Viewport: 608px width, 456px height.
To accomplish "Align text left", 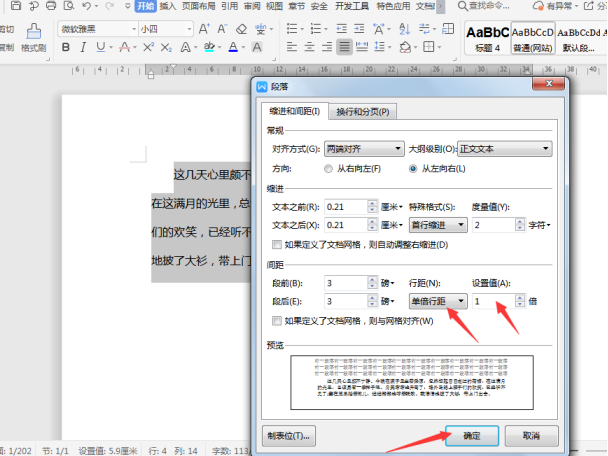I will click(x=292, y=47).
